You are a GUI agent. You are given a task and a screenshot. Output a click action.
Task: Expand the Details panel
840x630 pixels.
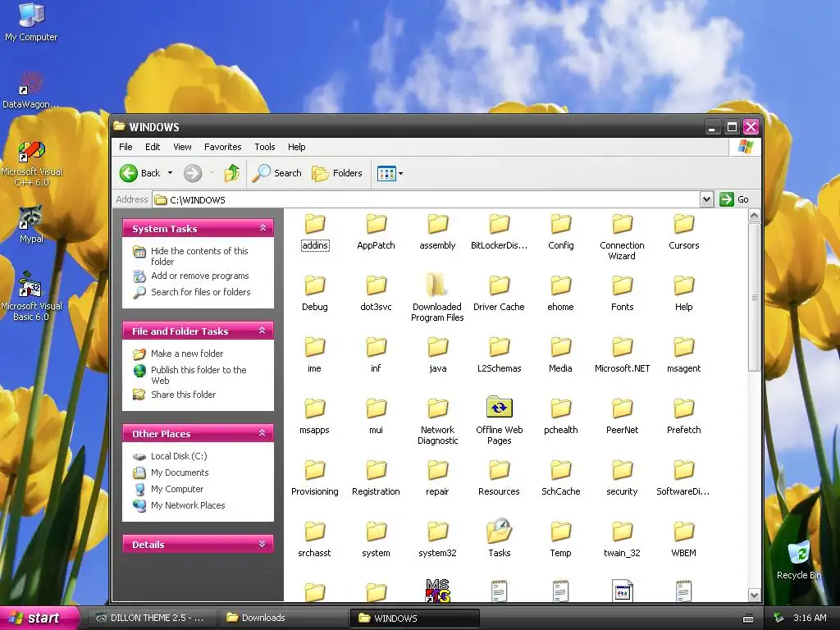coord(262,544)
